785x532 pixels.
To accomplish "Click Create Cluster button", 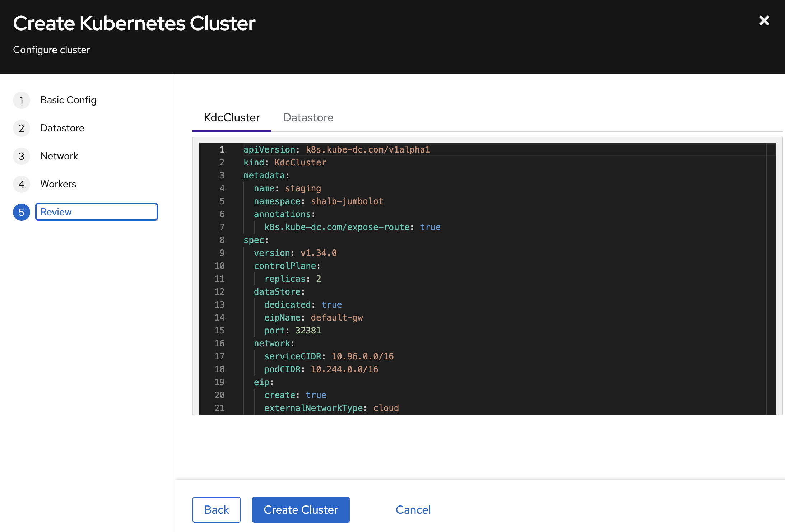I will (x=301, y=510).
